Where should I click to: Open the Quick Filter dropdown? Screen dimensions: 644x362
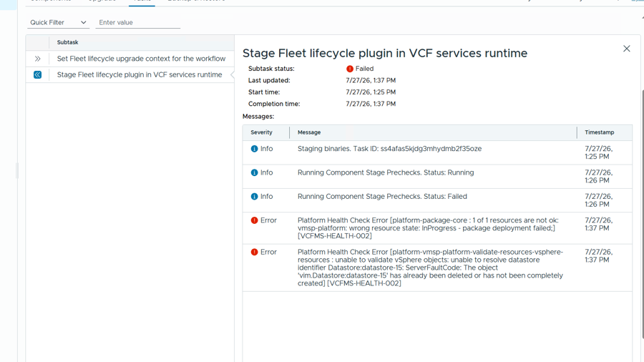pos(58,23)
